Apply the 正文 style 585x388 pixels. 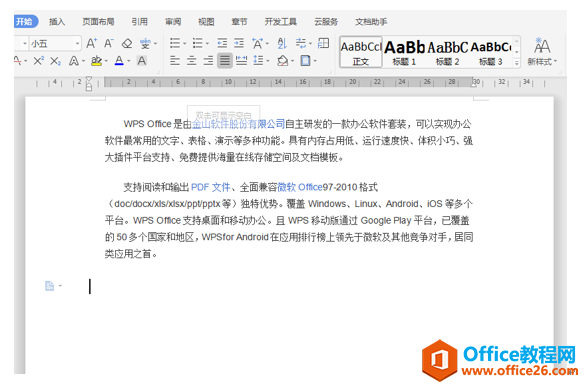pos(361,52)
